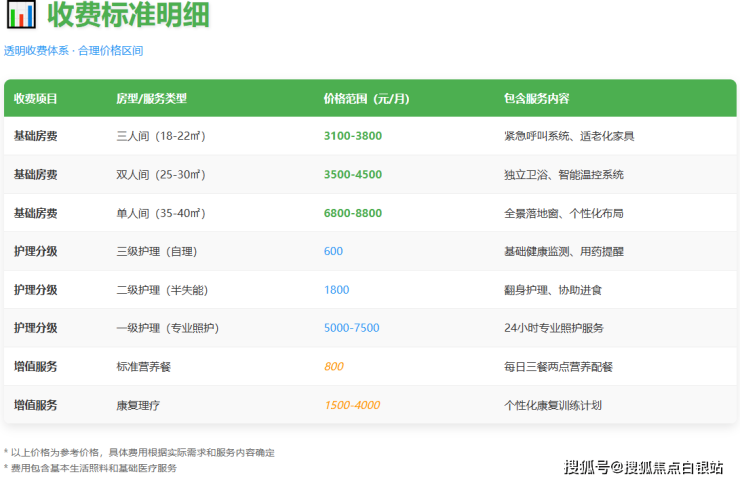
Task: Click the bar chart icon beside the title
Action: tap(21, 16)
